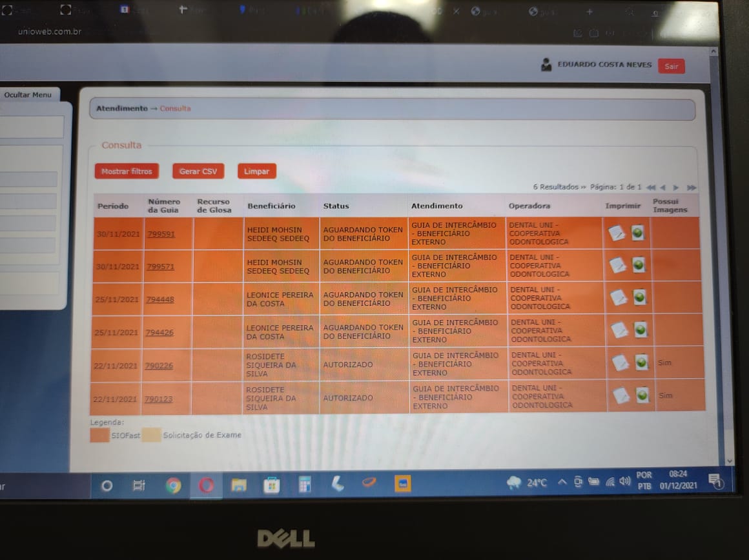Viewport: 749px width, 560px height.
Task: Open Windows notification center icon
Action: click(715, 481)
